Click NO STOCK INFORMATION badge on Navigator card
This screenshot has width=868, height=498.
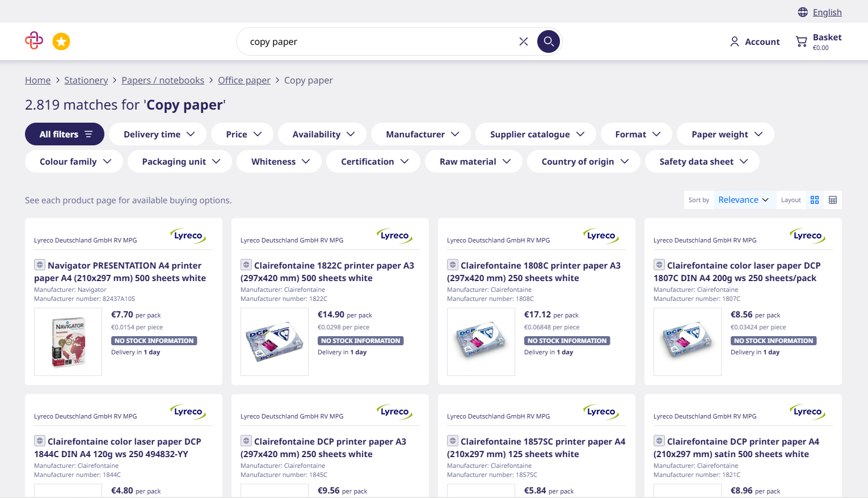click(154, 341)
